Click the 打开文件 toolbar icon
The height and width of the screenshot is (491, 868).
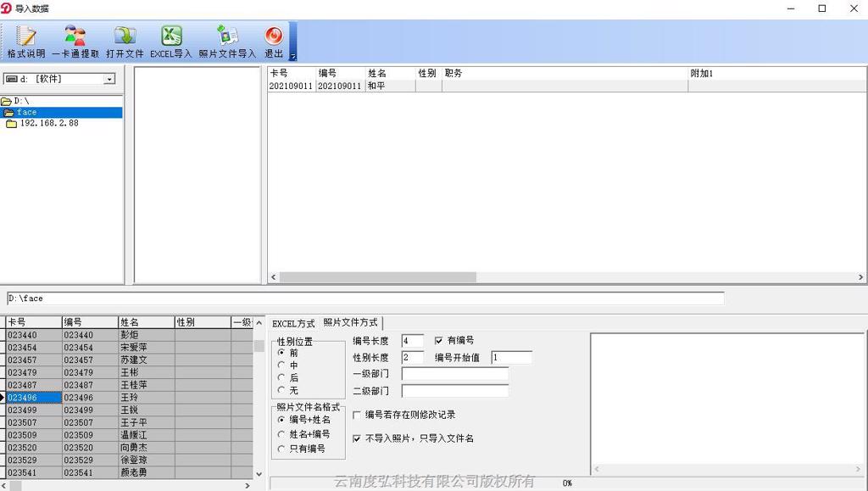pos(125,42)
